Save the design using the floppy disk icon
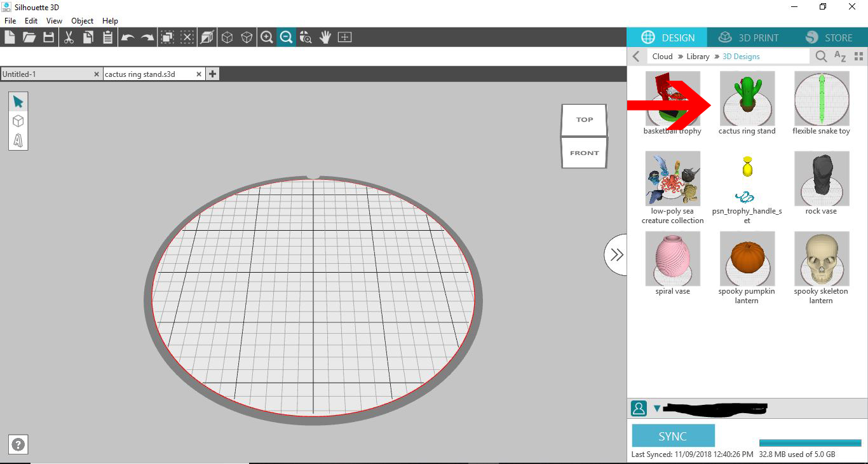 pos(48,38)
